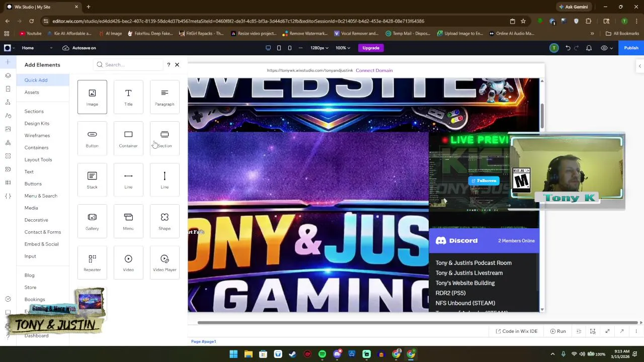Viewport: 644px width, 362px height.
Task: Click the Fullscreen button on live preview
Action: [484, 180]
